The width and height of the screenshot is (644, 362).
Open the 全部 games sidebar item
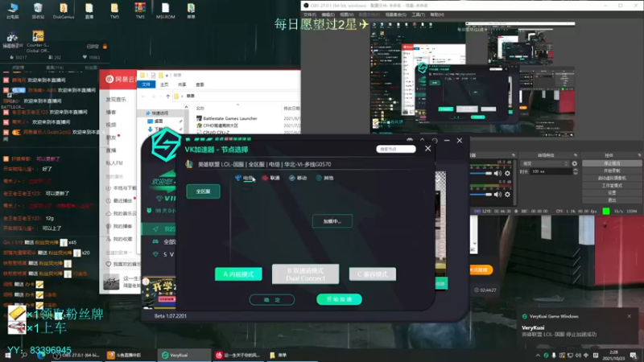pyautogui.click(x=165, y=242)
